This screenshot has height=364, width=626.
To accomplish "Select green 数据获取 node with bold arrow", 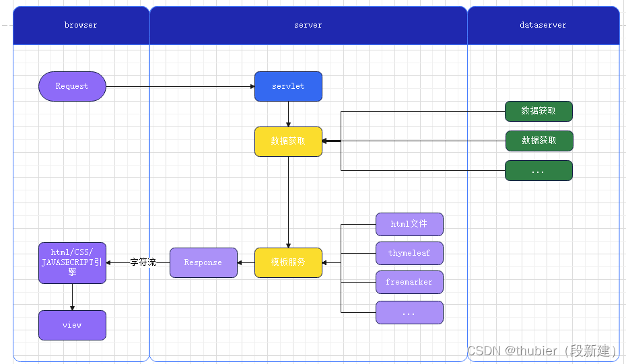I will (538, 141).
